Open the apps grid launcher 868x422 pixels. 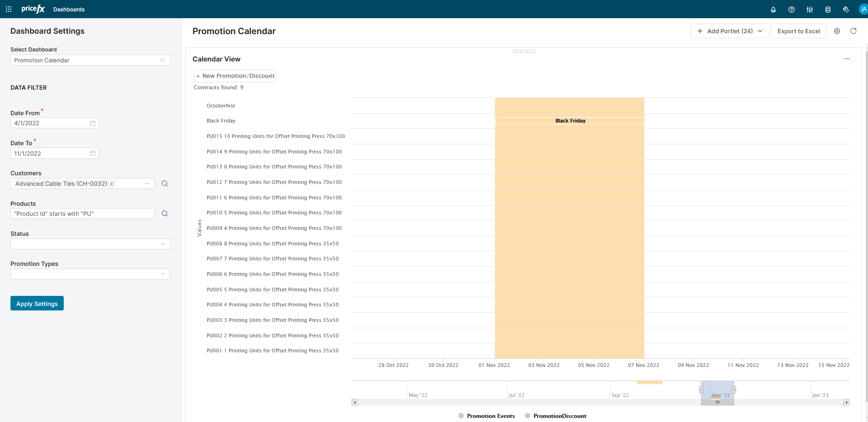[x=9, y=9]
